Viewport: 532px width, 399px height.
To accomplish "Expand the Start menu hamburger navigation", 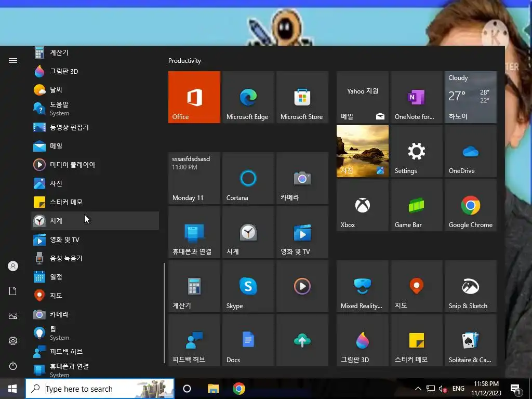I will pyautogui.click(x=13, y=60).
